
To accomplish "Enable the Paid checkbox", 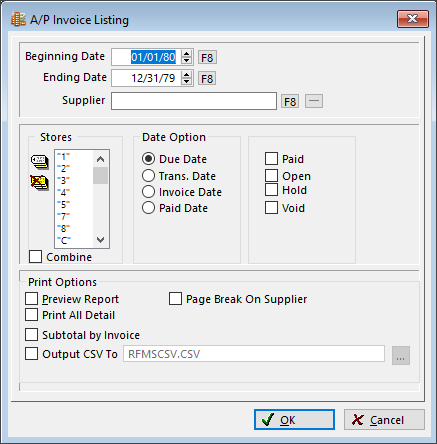I will (x=271, y=159).
